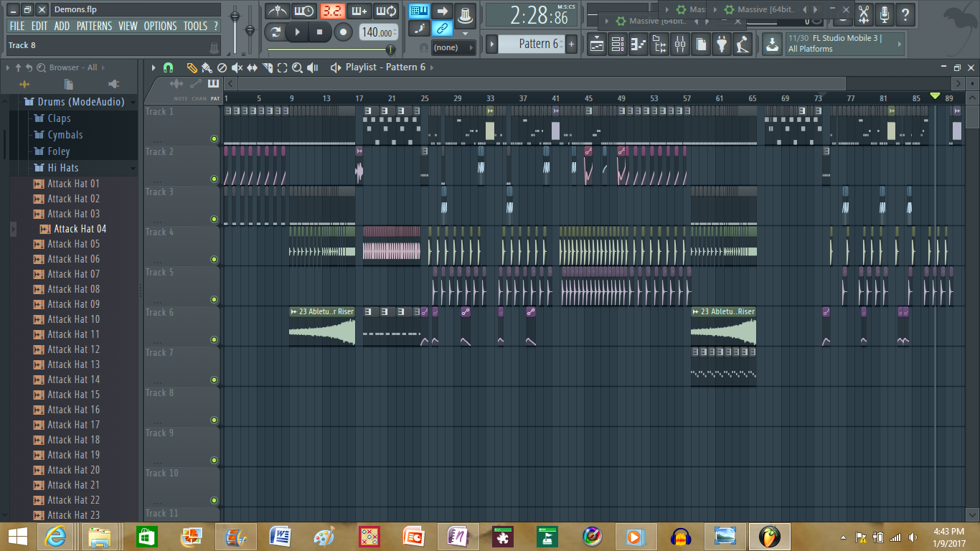Screen dimensions: 980x551
Task: Select the Mute tool in playlist toolbar
Action: pos(237,67)
